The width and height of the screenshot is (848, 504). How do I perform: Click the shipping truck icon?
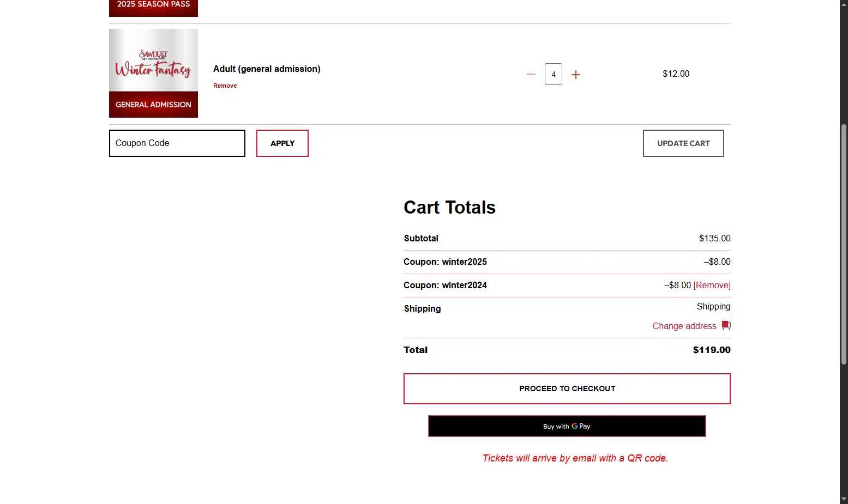(x=726, y=325)
